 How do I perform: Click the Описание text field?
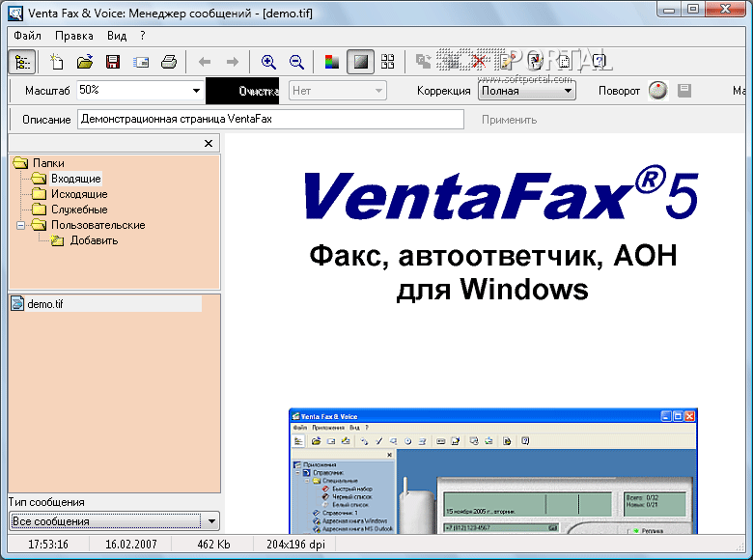click(x=271, y=119)
